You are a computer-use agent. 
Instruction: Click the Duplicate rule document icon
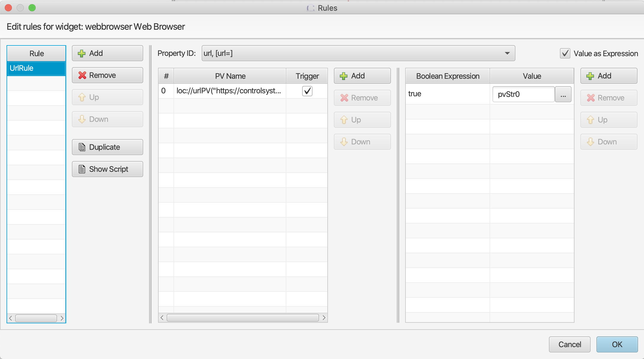pyautogui.click(x=82, y=147)
